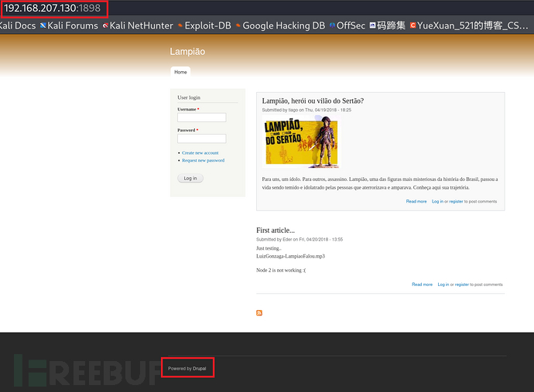Viewport: 534px width, 392px height.
Task: Focus the Password input field
Action: (x=201, y=138)
